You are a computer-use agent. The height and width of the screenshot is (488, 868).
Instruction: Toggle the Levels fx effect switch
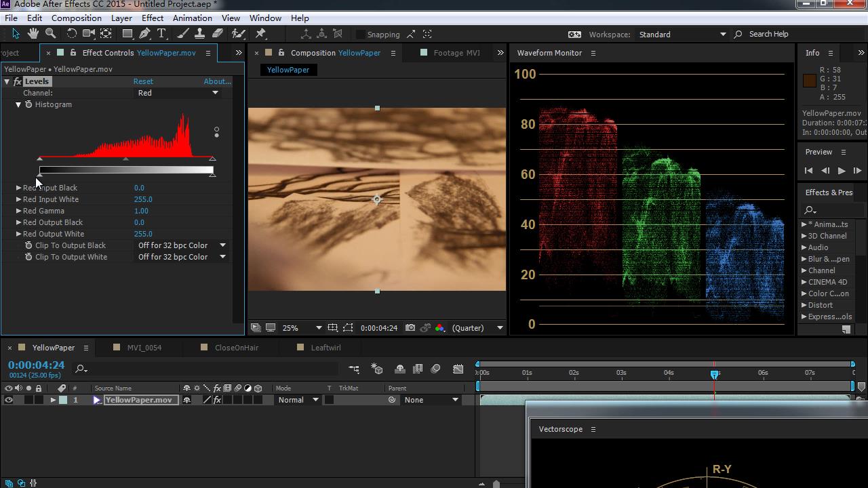18,81
